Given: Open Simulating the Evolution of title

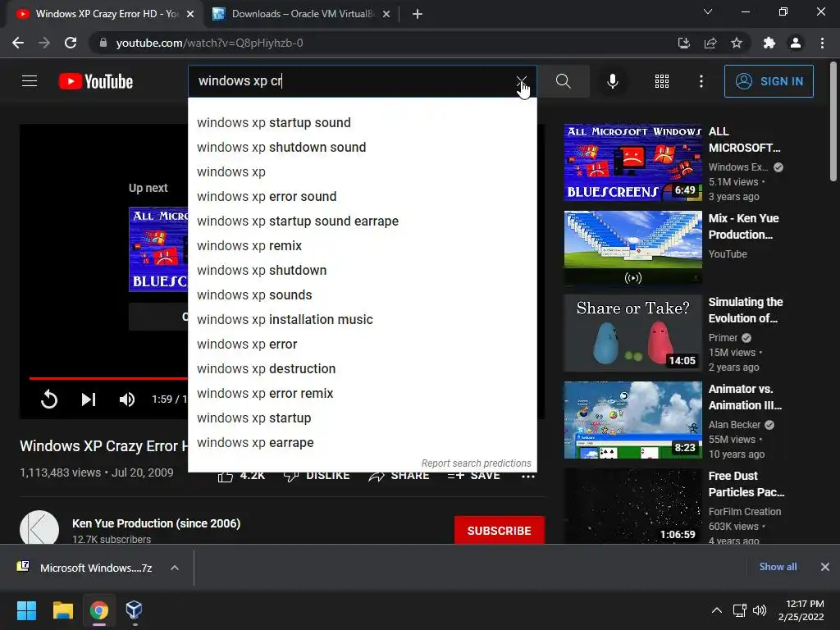Looking at the screenshot, I should [x=746, y=310].
